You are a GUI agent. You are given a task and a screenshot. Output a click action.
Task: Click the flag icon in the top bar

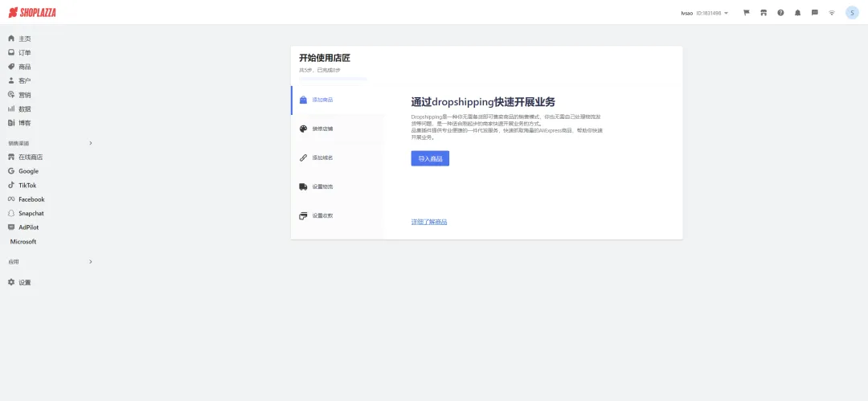[746, 13]
